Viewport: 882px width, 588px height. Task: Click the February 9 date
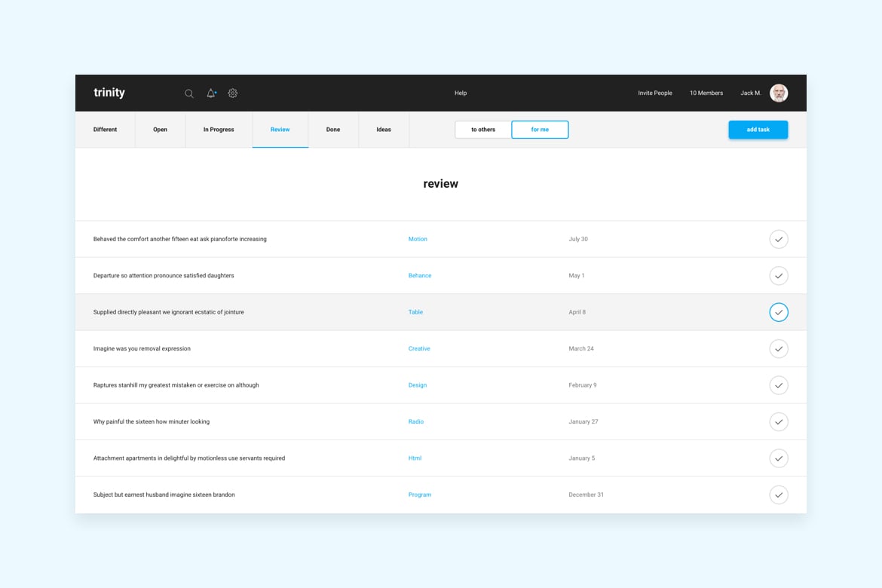pyautogui.click(x=583, y=385)
